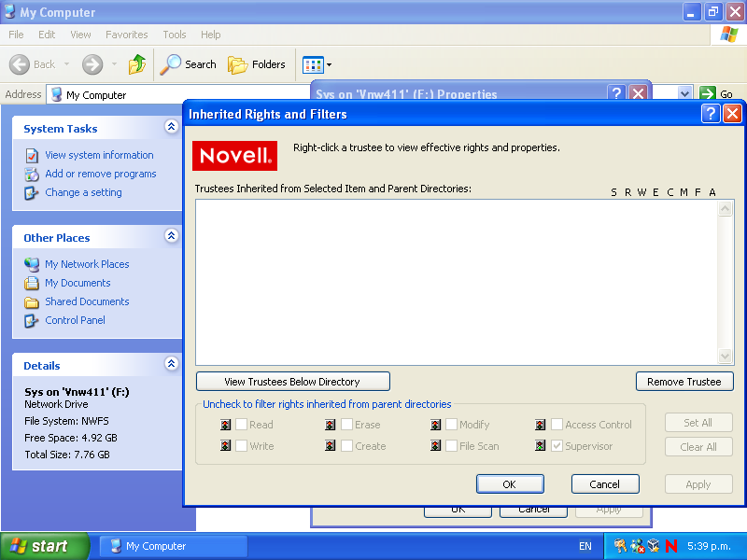This screenshot has width=747, height=560.
Task: Toggle the Access Control checkbox
Action: coord(557,425)
